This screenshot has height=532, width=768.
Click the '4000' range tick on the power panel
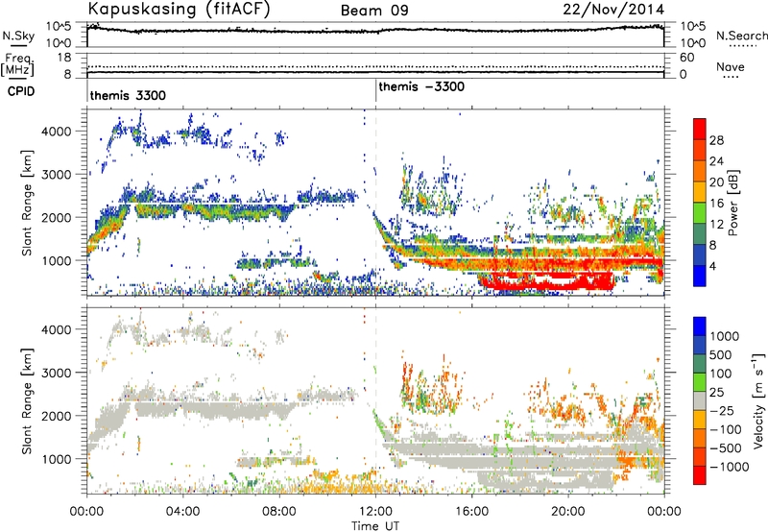pos(56,132)
